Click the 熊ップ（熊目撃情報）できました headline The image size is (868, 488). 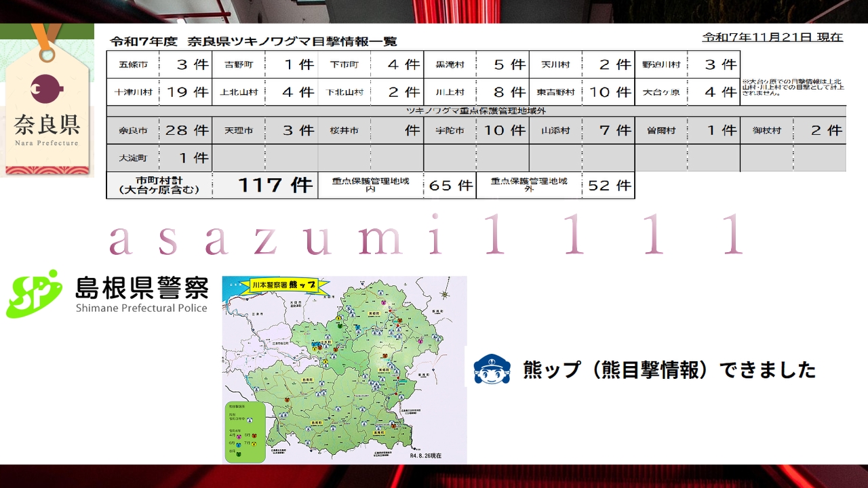(669, 370)
